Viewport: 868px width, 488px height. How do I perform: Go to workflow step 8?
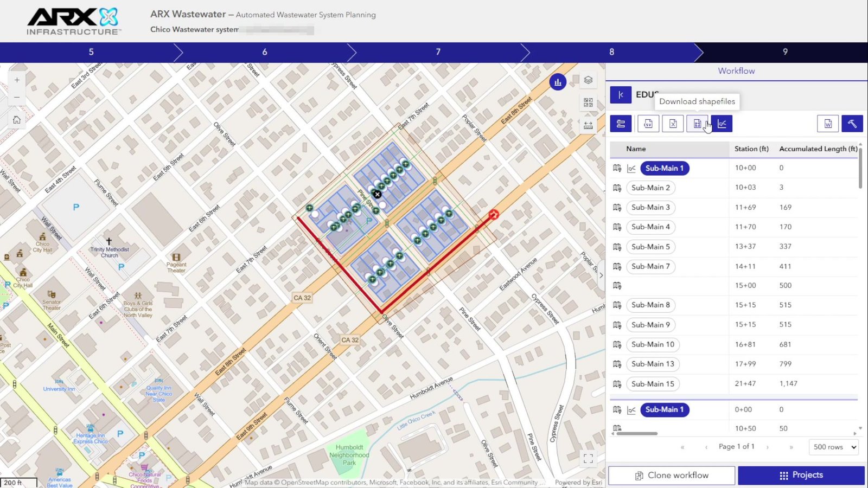[x=612, y=52]
